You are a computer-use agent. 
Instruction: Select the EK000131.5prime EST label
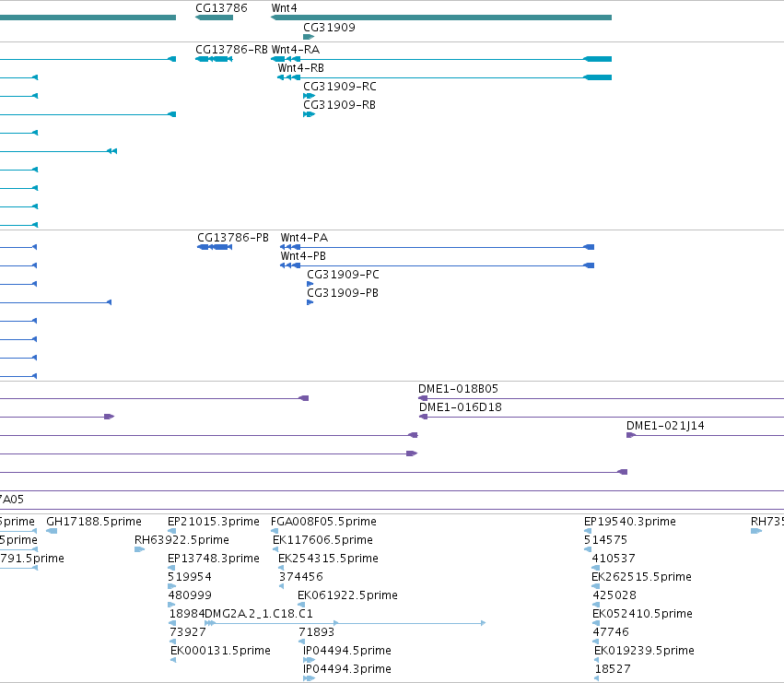[220, 651]
